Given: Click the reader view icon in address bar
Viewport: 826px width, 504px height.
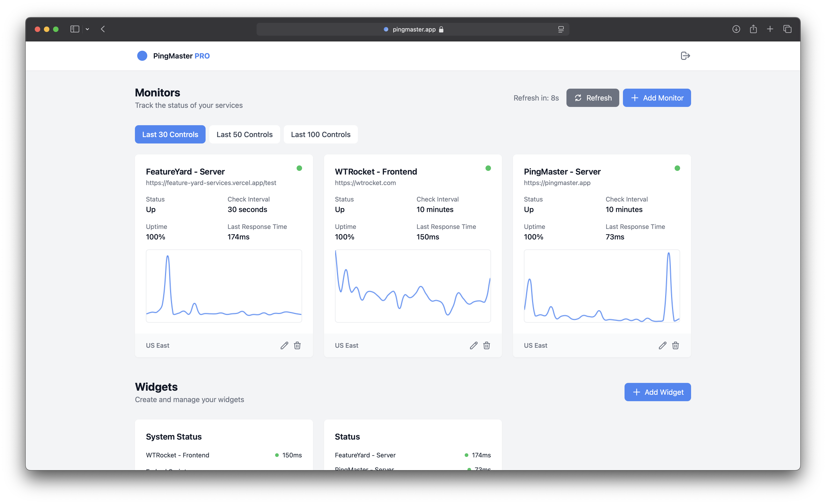Looking at the screenshot, I should pos(561,29).
